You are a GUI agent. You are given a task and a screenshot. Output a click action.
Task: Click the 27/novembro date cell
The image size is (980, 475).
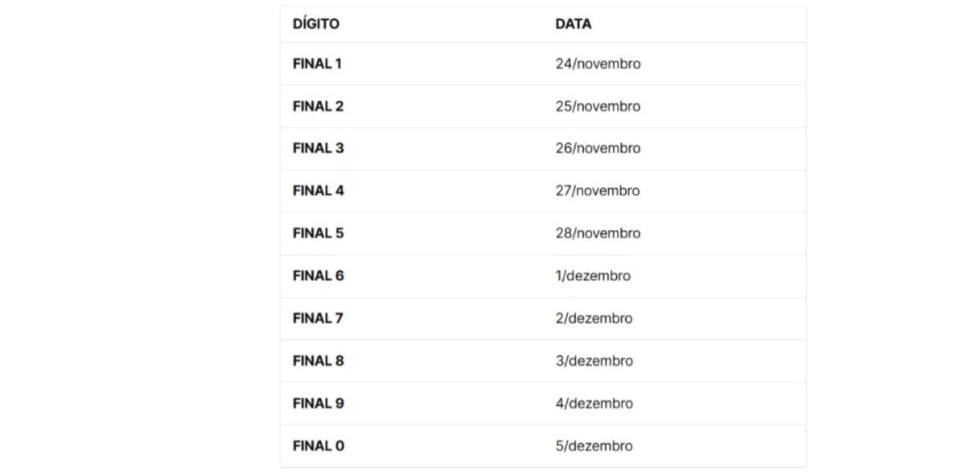(598, 191)
